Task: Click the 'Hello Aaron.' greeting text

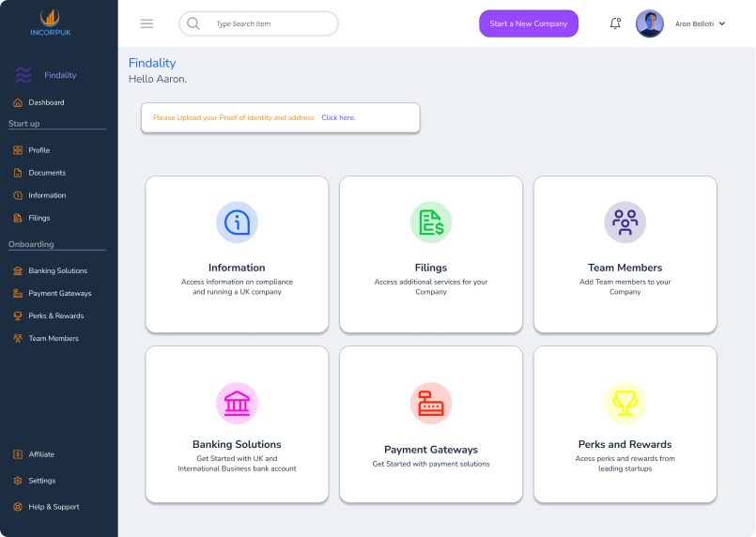Action: click(158, 79)
